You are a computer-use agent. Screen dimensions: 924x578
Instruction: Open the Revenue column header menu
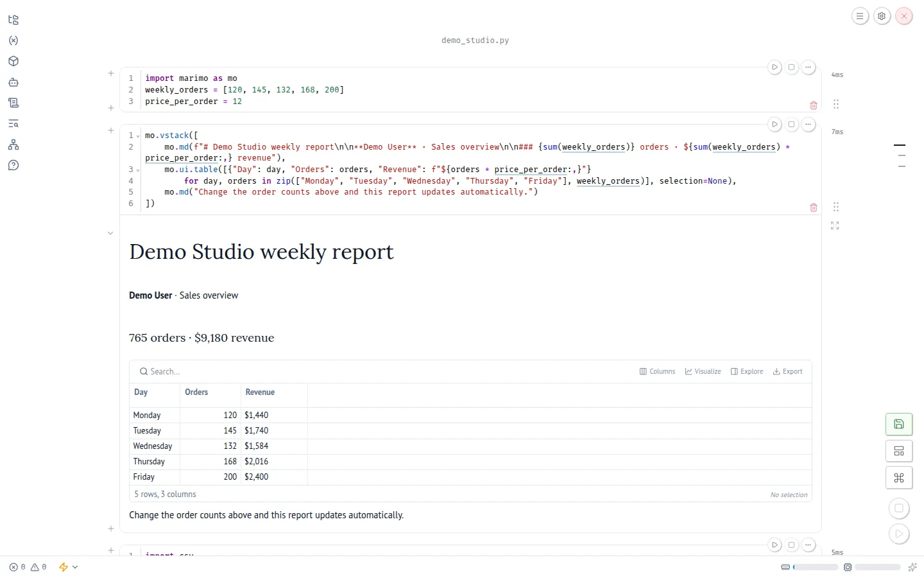click(x=260, y=392)
